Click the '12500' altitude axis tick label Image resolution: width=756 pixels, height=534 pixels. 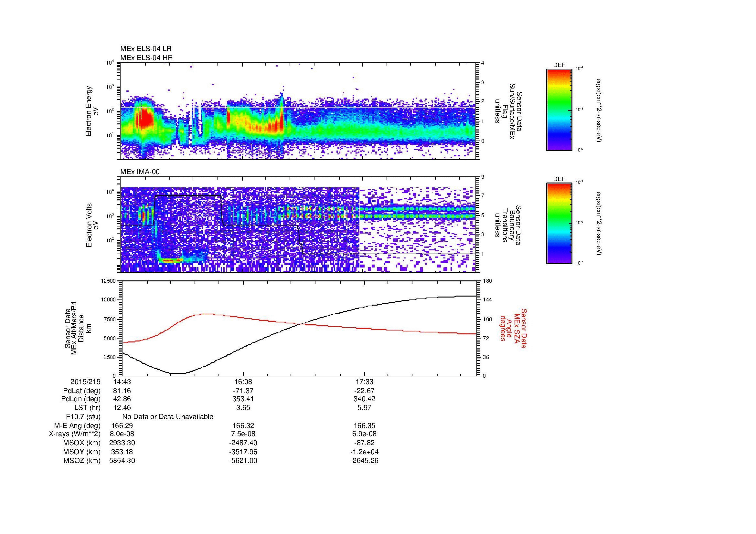[109, 281]
